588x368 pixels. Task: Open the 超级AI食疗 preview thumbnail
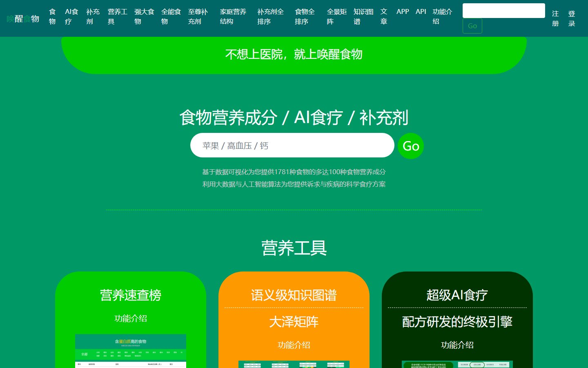457,364
